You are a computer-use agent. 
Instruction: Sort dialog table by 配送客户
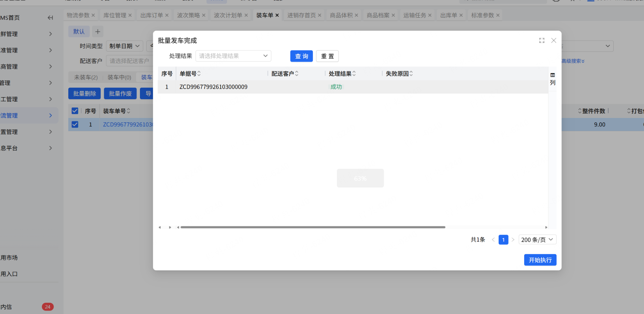297,74
